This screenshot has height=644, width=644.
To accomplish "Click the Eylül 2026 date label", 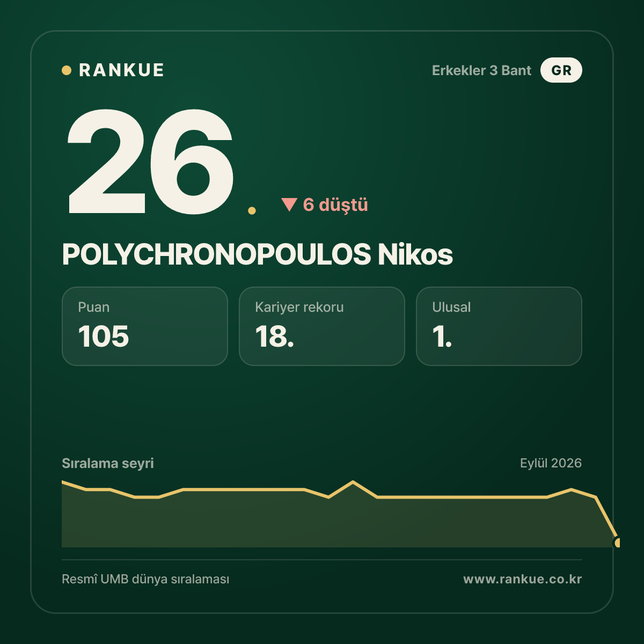I will 551,463.
